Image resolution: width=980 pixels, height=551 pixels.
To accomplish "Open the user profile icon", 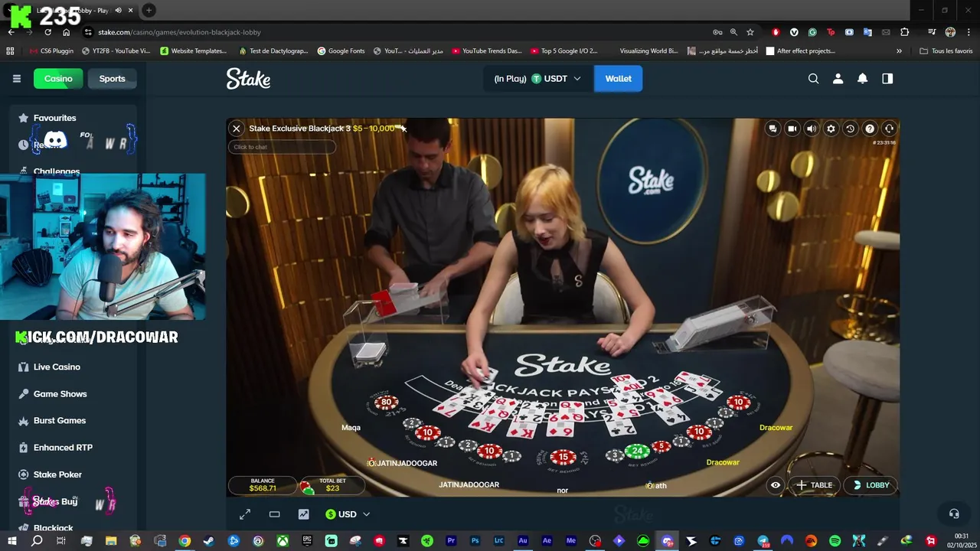I will (x=838, y=79).
